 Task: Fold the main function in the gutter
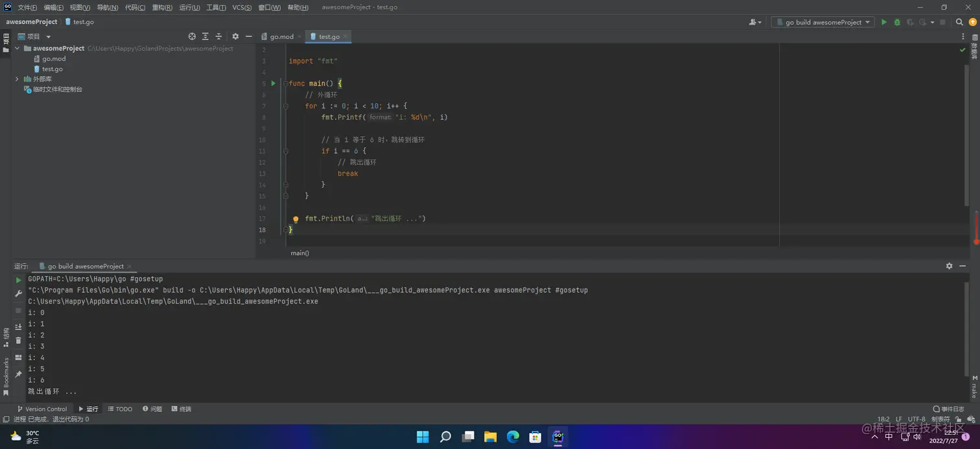click(285, 84)
